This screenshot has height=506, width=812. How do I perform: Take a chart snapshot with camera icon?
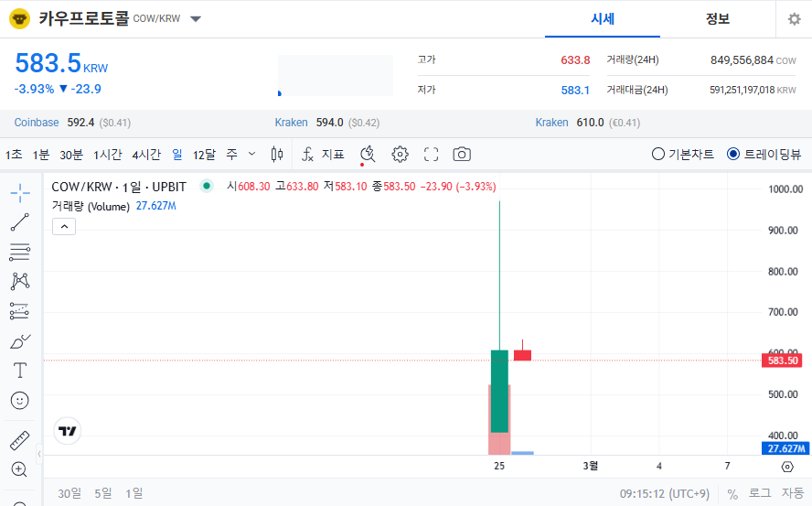coord(462,155)
